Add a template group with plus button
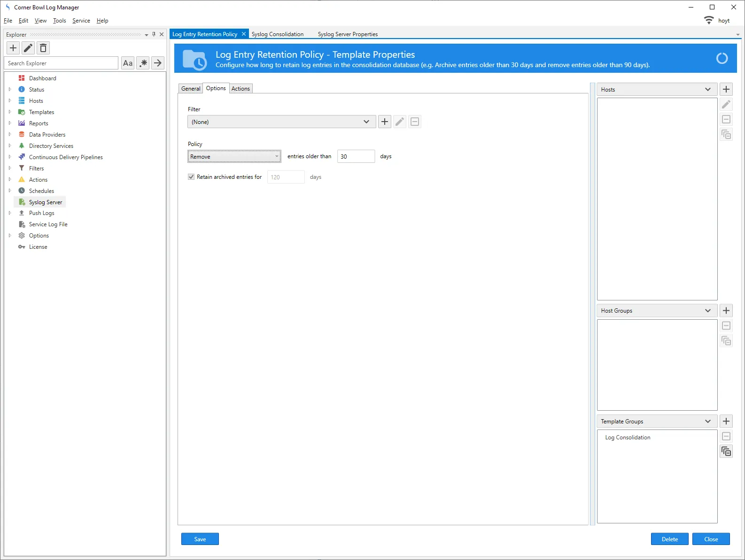Viewport: 745px width, 560px height. coord(726,421)
